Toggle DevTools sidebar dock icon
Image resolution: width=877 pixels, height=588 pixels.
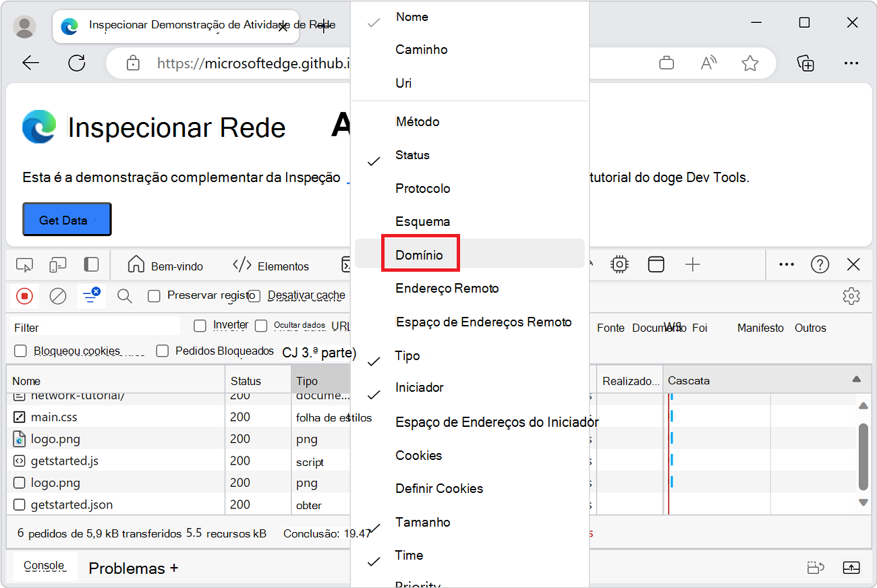(91, 264)
